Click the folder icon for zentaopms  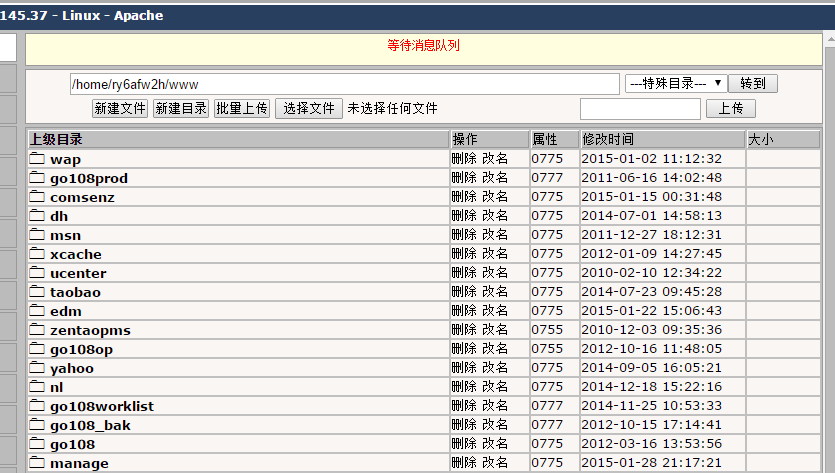tap(37, 329)
